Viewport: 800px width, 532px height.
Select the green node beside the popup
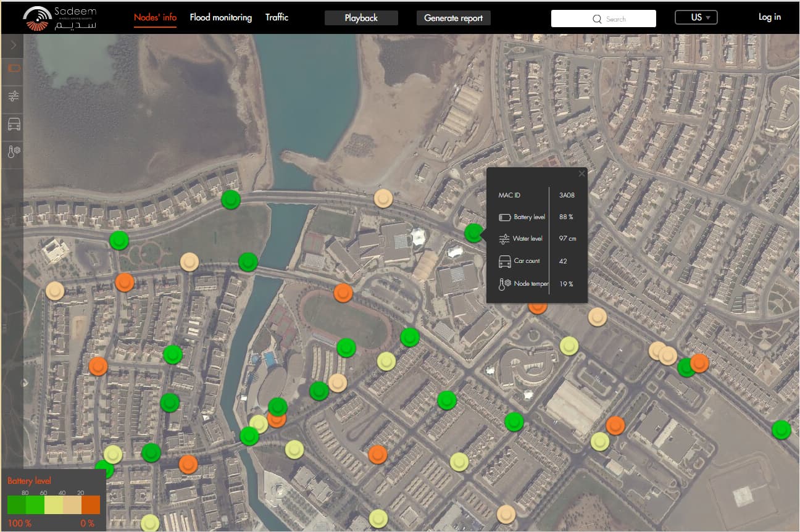click(x=473, y=233)
